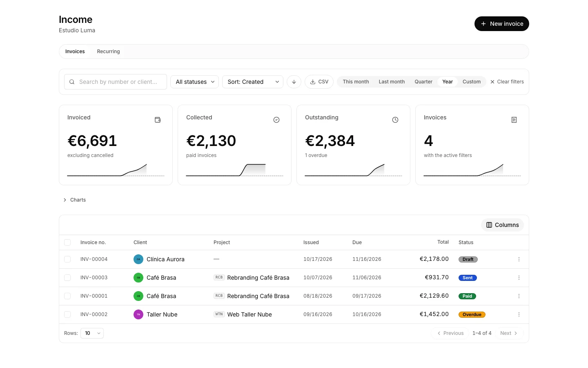Click Taller Nube client avatar
Image resolution: width=588 pixels, height=368 pixels.
pyautogui.click(x=138, y=314)
